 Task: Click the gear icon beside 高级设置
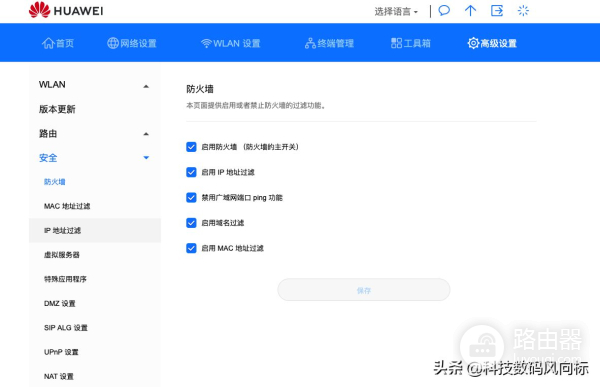pyautogui.click(x=473, y=43)
